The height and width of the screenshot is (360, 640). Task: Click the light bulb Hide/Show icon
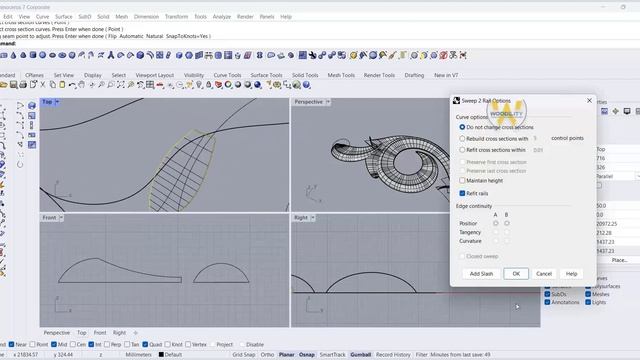coord(199,85)
